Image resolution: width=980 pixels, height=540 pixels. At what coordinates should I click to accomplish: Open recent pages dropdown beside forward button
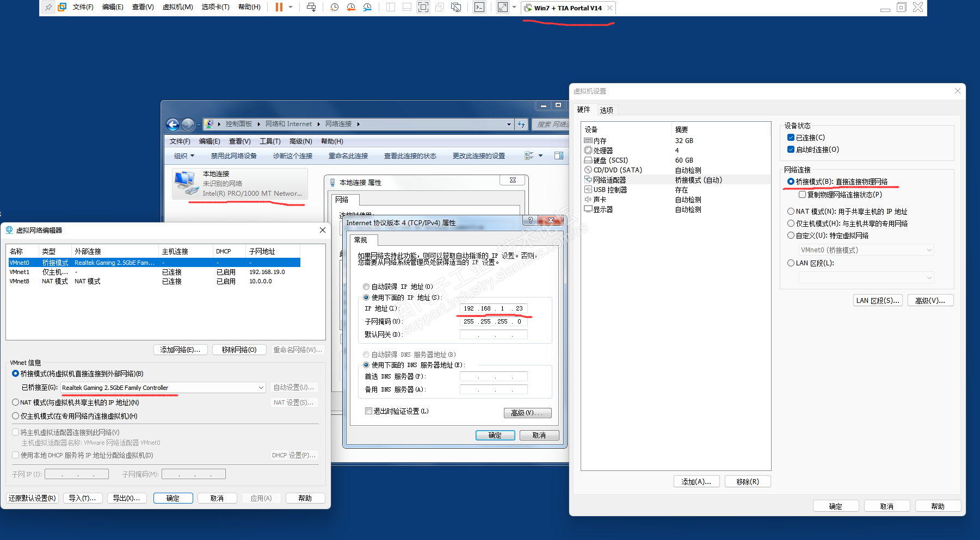(198, 125)
